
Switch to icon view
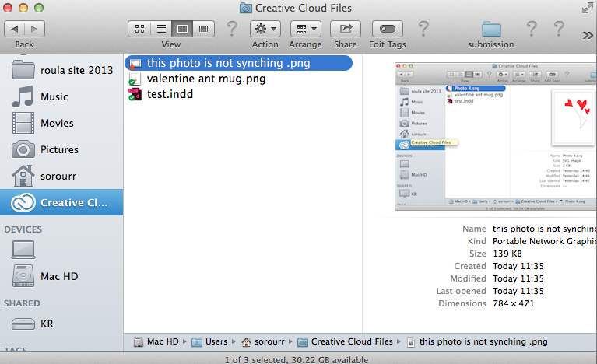pyautogui.click(x=139, y=29)
